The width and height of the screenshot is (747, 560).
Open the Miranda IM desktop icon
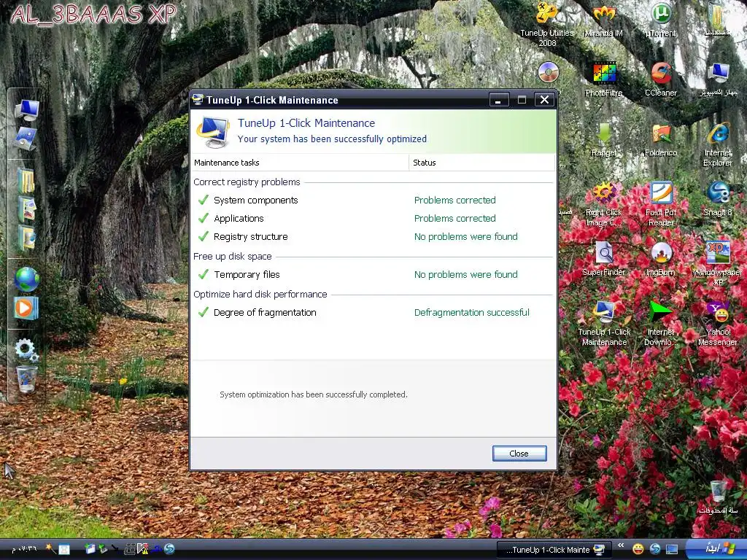[x=603, y=20]
